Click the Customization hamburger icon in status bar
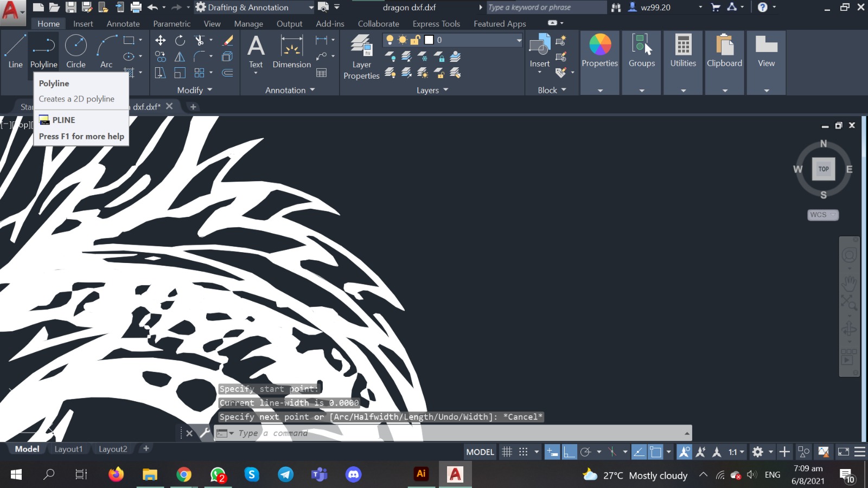Viewport: 868px width, 488px height. click(x=860, y=452)
